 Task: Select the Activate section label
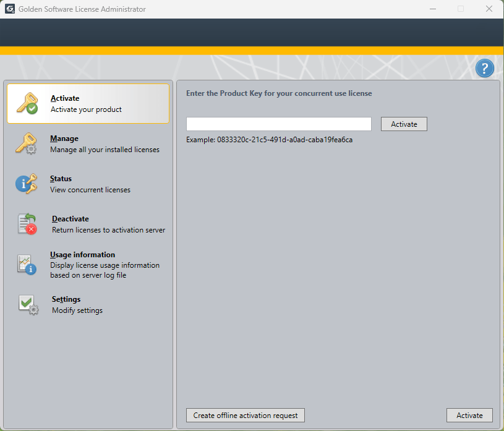65,98
